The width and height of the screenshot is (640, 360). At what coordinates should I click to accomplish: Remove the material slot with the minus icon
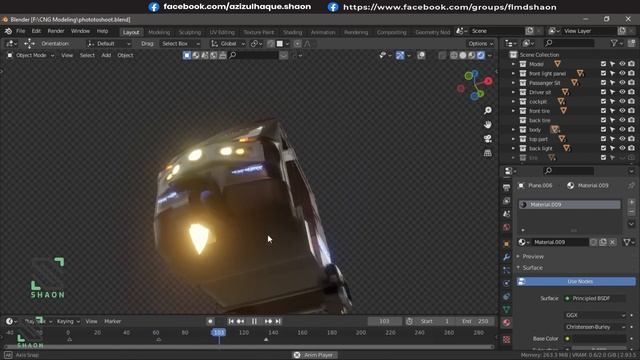[631, 212]
